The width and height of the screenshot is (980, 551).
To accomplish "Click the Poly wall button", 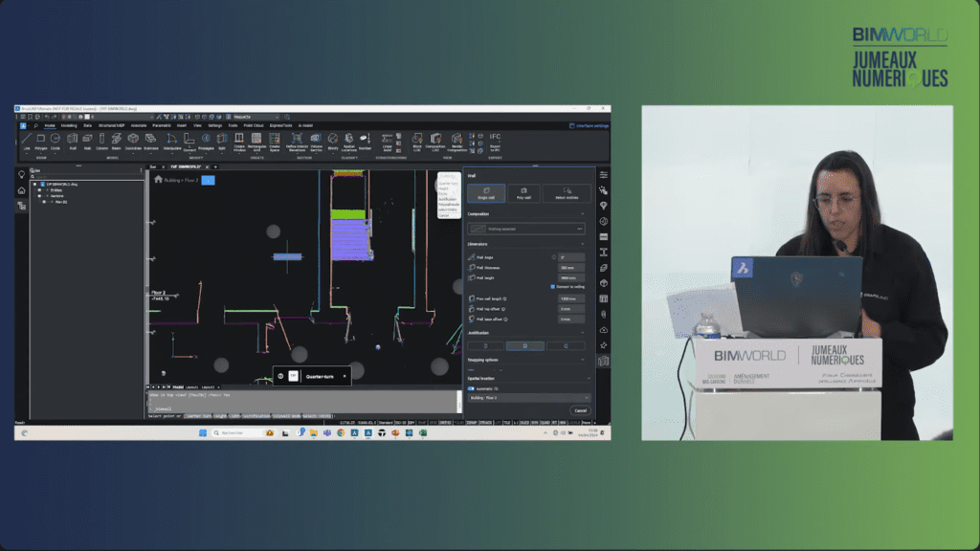I will coord(523,192).
